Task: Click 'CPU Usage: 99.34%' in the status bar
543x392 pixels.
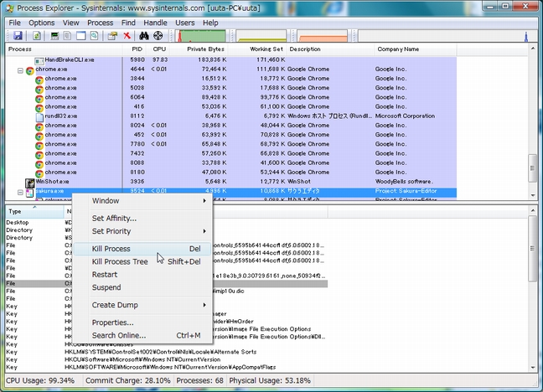Action: click(40, 380)
